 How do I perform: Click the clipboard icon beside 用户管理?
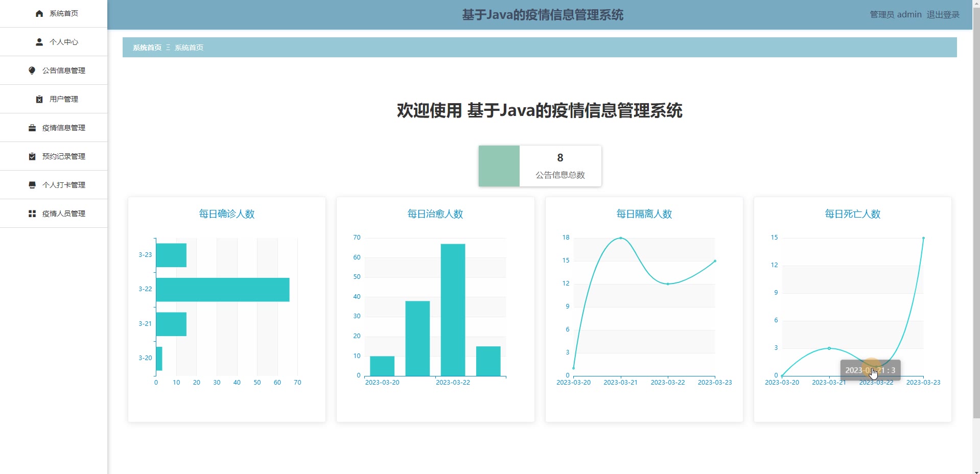(x=39, y=99)
